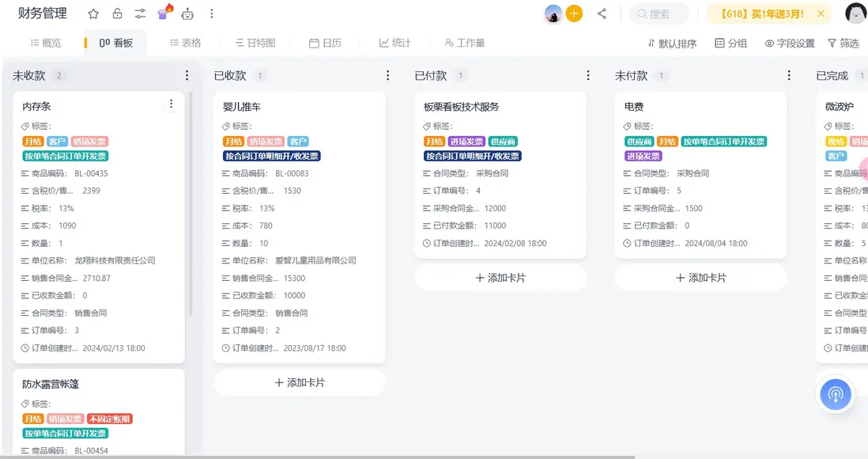Click the pink 销项发票 tag on 婴儿推车

click(x=266, y=141)
